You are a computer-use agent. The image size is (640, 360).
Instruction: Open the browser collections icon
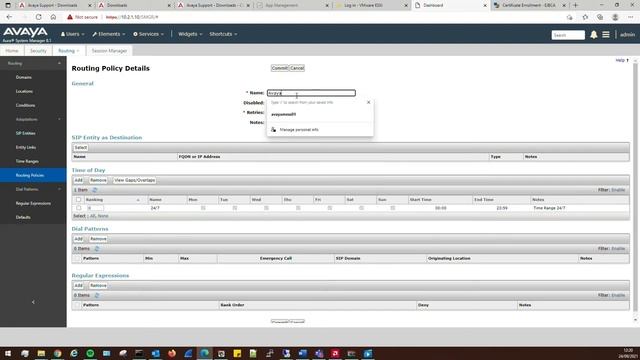pos(600,17)
